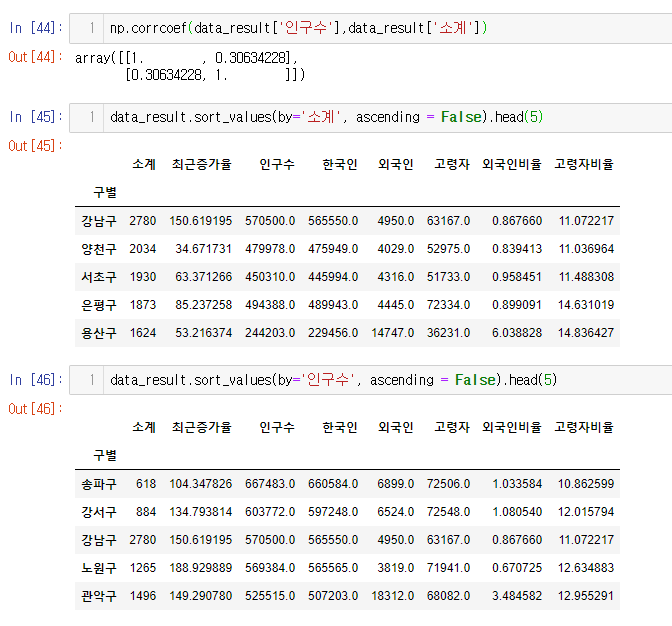Click the 은평구 row label

tap(98, 304)
